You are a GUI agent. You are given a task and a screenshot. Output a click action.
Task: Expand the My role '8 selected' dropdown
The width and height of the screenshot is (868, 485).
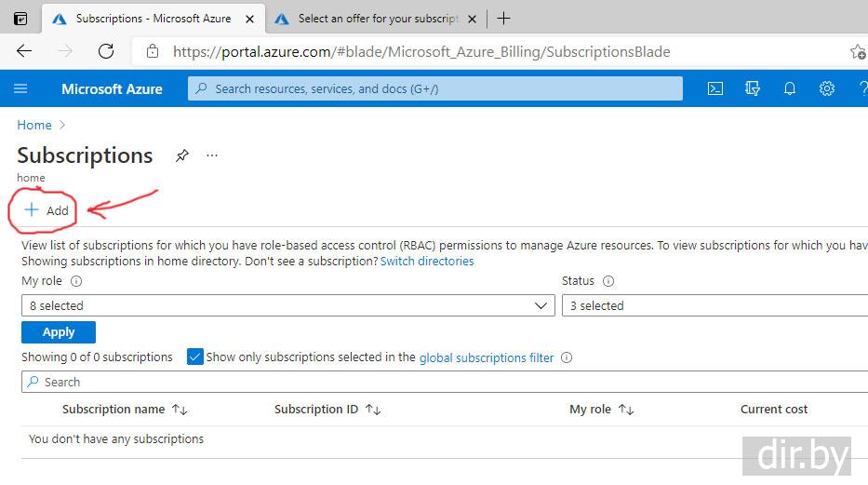click(x=287, y=305)
